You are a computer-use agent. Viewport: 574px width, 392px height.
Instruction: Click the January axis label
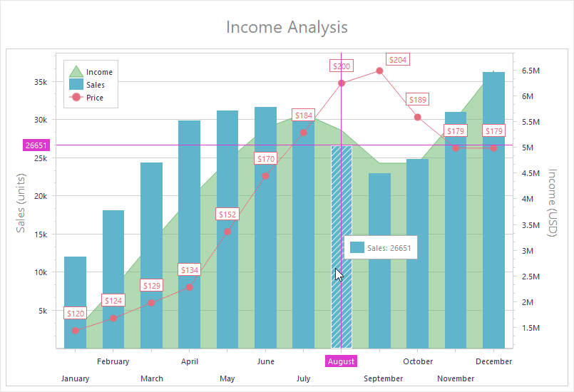tap(75, 378)
